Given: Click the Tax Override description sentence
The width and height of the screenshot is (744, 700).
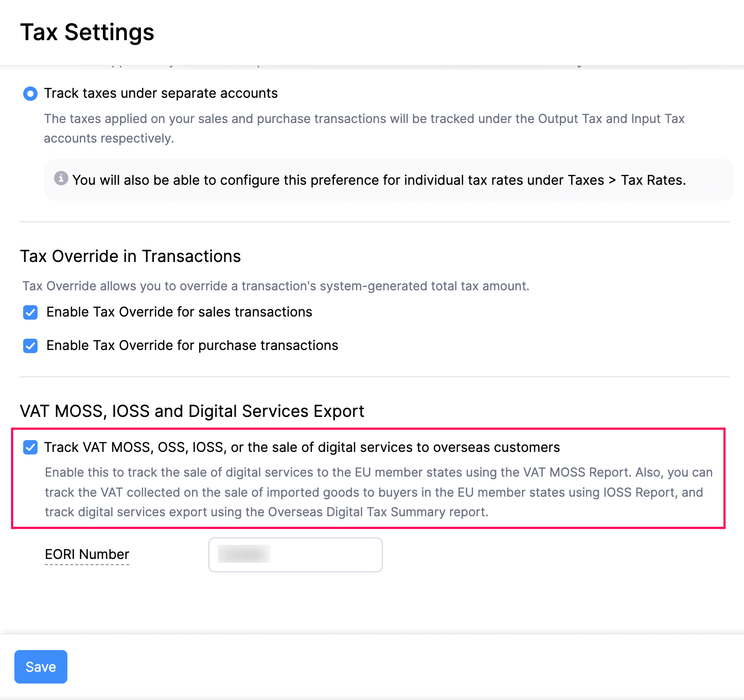Looking at the screenshot, I should point(276,286).
